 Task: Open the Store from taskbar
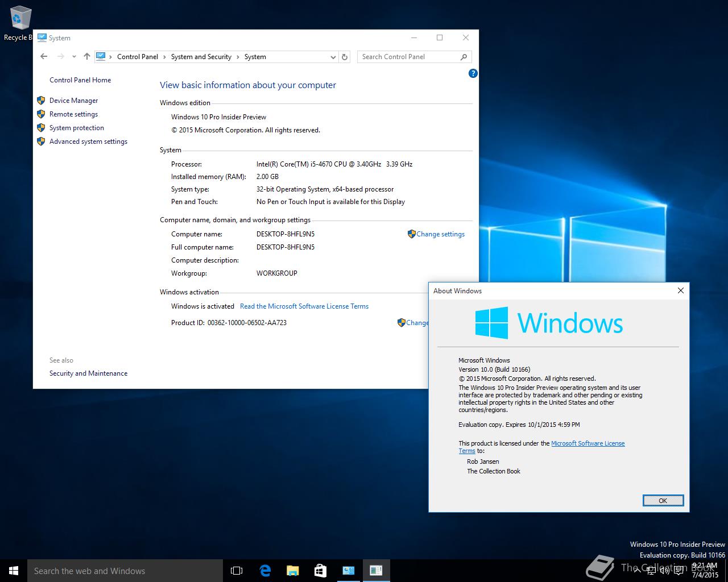(x=320, y=571)
